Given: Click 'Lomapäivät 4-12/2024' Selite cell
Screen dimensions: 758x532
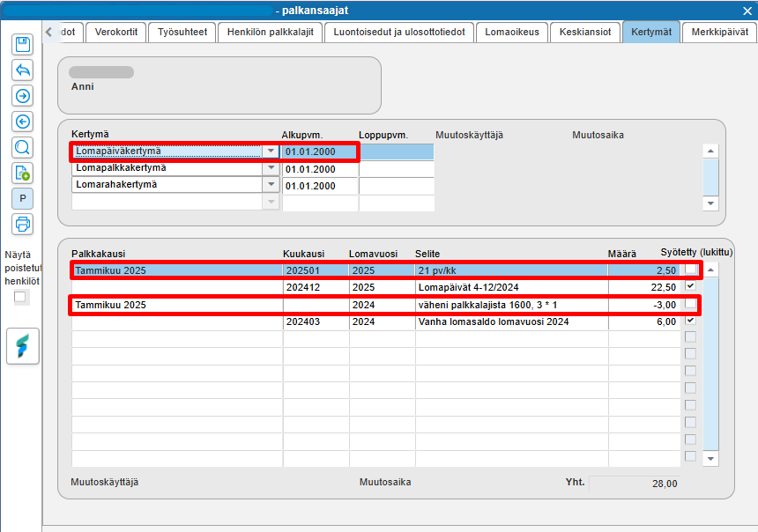Looking at the screenshot, I should pyautogui.click(x=511, y=287).
